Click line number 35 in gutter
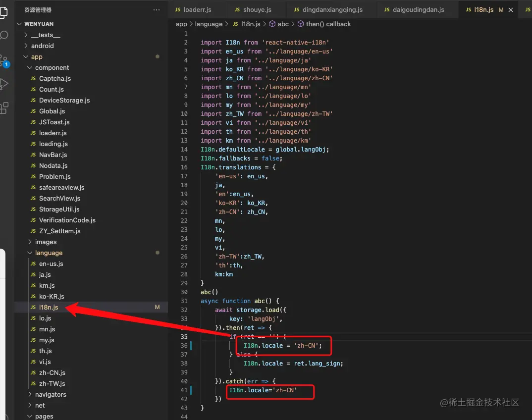Screen dimensions: 532x420 click(184, 336)
